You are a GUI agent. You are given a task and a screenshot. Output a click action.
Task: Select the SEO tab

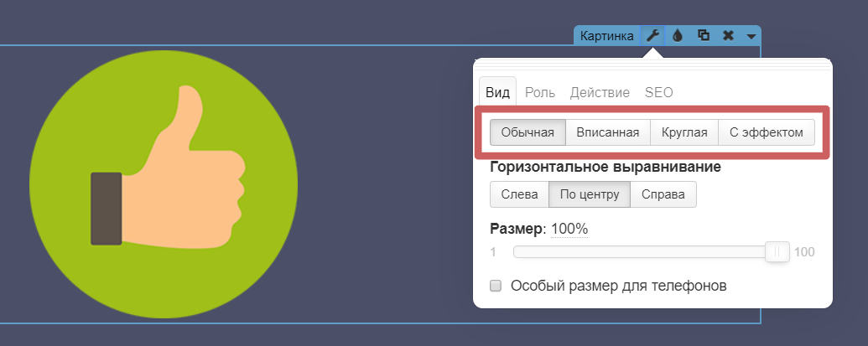point(658,92)
